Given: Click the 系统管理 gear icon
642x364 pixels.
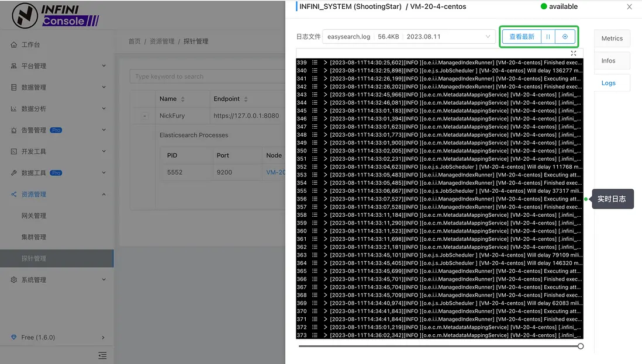Looking at the screenshot, I should [14, 280].
